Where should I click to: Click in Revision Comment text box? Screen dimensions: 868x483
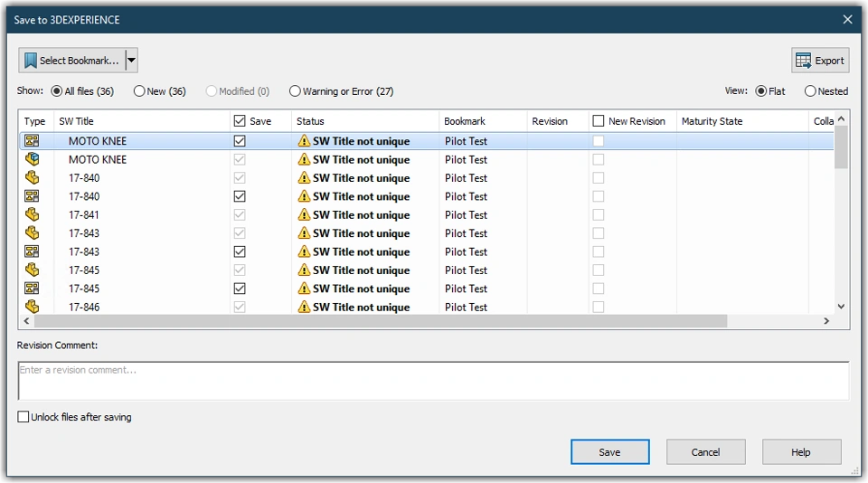coord(433,381)
